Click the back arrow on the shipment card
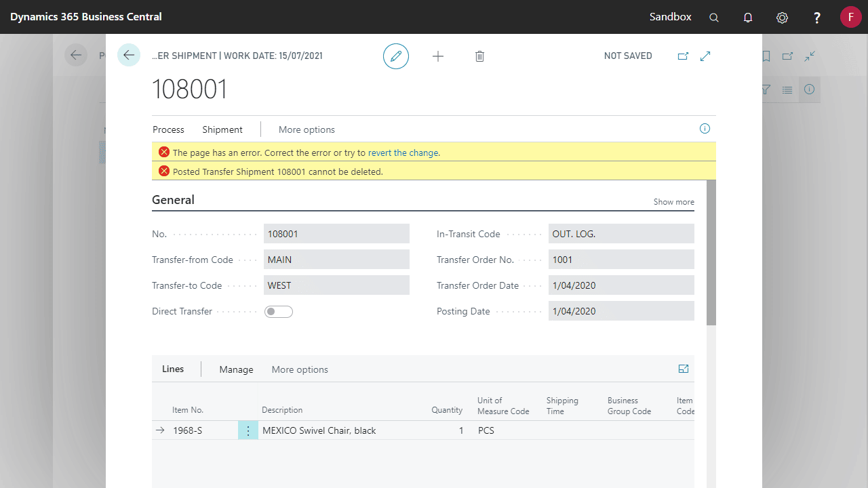The height and width of the screenshot is (488, 868). [x=129, y=55]
